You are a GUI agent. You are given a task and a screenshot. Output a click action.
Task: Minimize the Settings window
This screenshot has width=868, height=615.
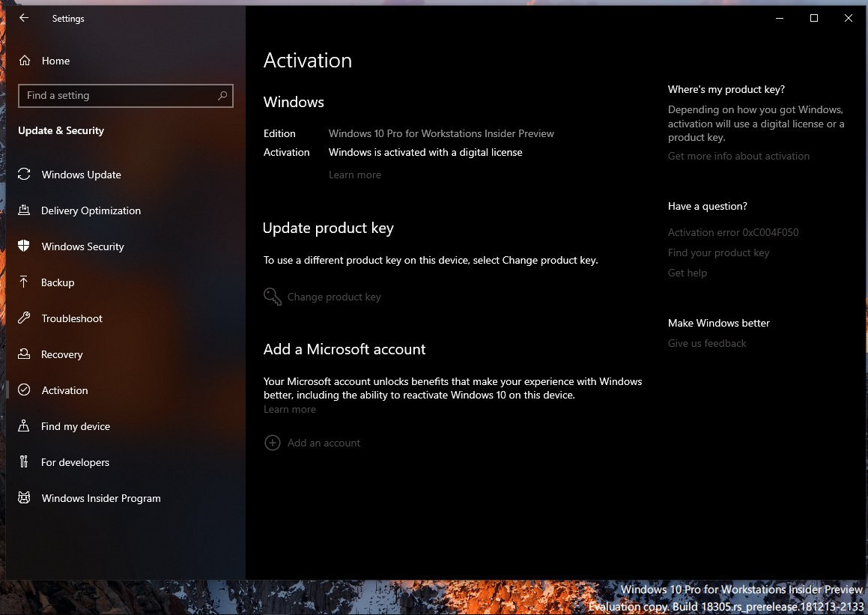(x=780, y=18)
